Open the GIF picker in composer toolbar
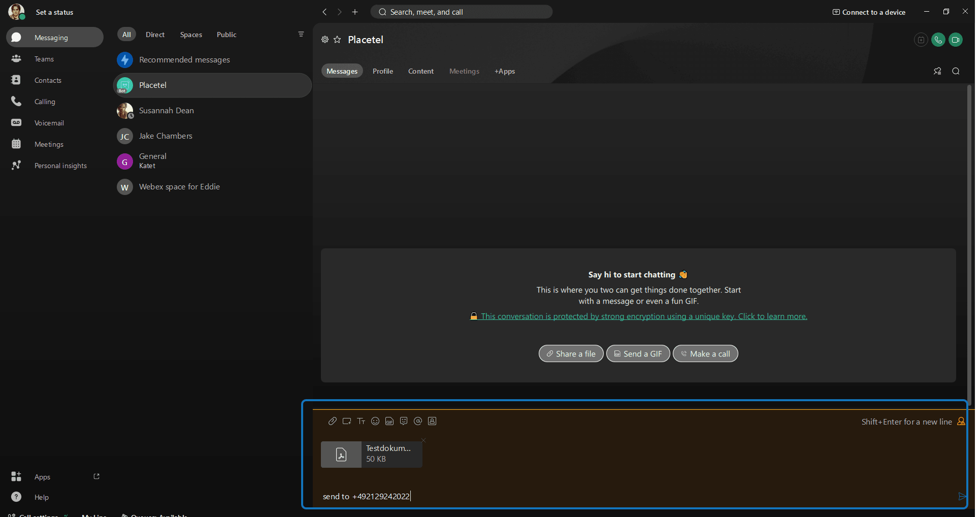 pyautogui.click(x=389, y=421)
